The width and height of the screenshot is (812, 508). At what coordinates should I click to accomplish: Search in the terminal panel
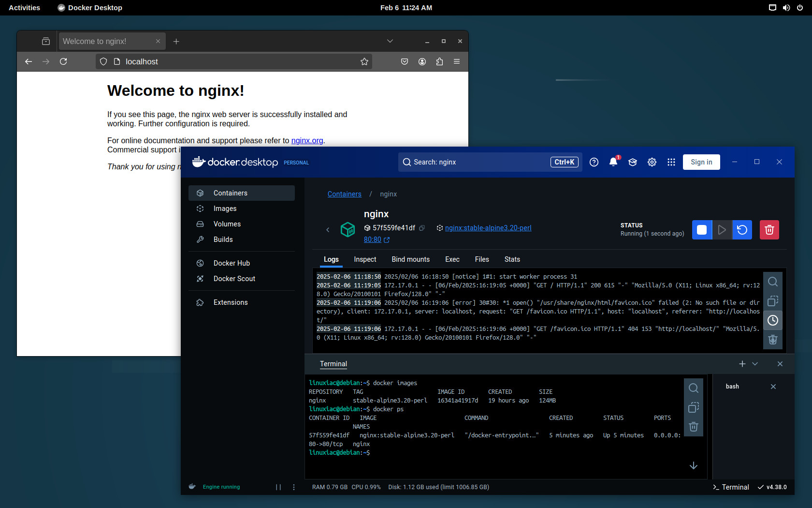(x=694, y=388)
